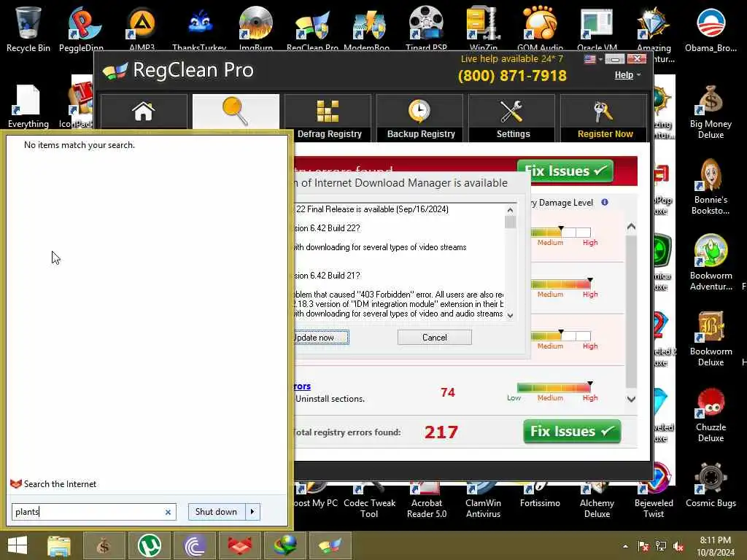Click the Windows Start button
Viewport: 747px width, 560px height.
(18, 545)
